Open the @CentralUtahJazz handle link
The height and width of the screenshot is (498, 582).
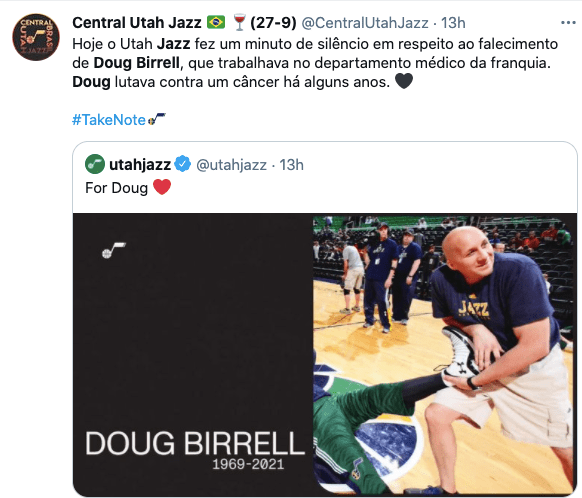365,23
